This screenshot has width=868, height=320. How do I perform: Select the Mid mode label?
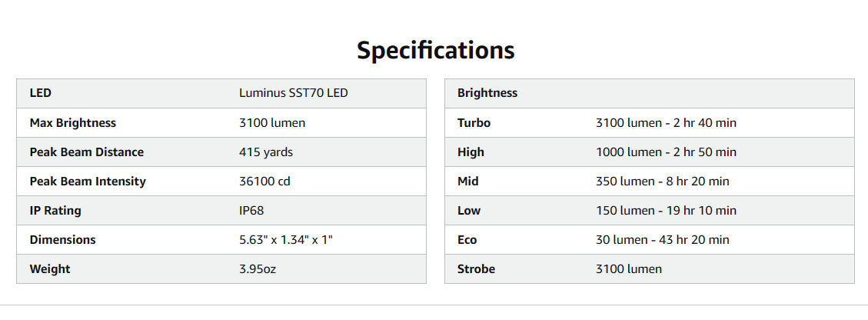tap(468, 181)
